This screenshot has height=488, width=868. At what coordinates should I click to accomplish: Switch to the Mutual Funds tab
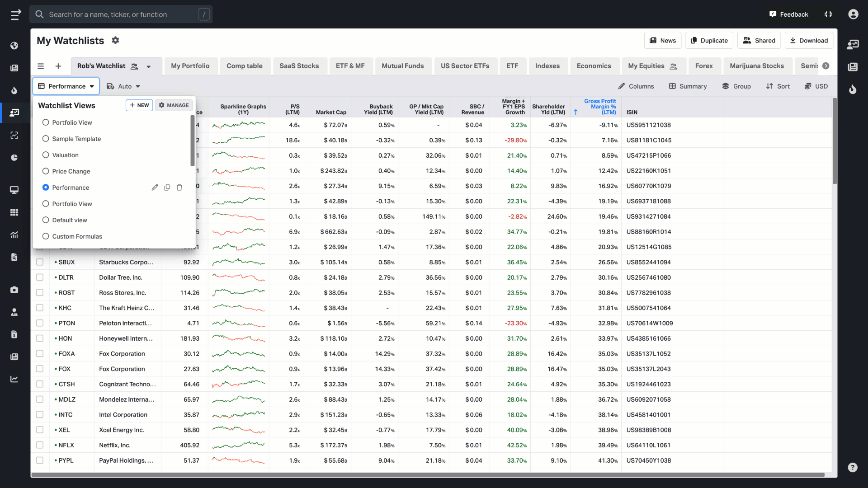403,66
